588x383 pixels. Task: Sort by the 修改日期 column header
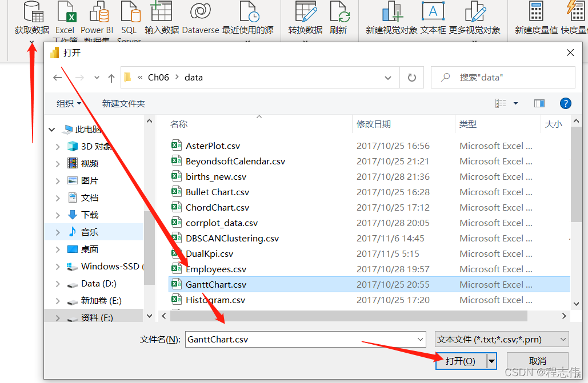[x=374, y=124]
